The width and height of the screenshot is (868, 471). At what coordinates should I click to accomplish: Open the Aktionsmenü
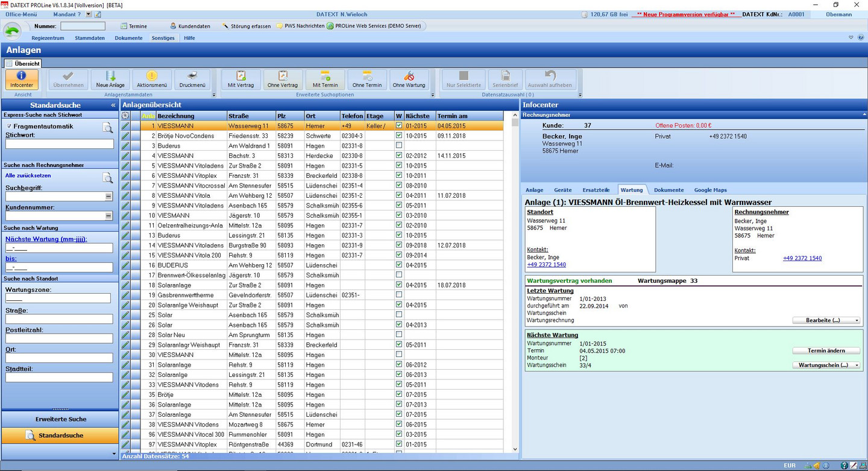point(151,80)
